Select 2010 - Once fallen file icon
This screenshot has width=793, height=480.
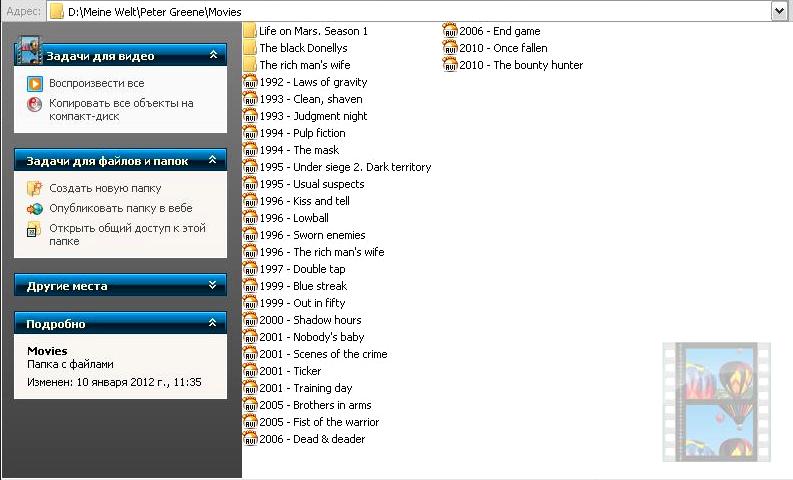(450, 48)
